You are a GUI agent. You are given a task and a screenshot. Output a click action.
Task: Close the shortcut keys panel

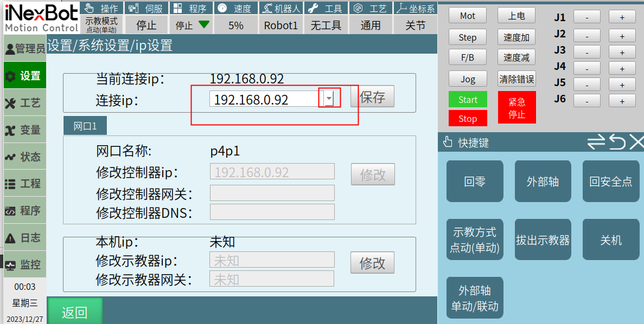(x=636, y=142)
